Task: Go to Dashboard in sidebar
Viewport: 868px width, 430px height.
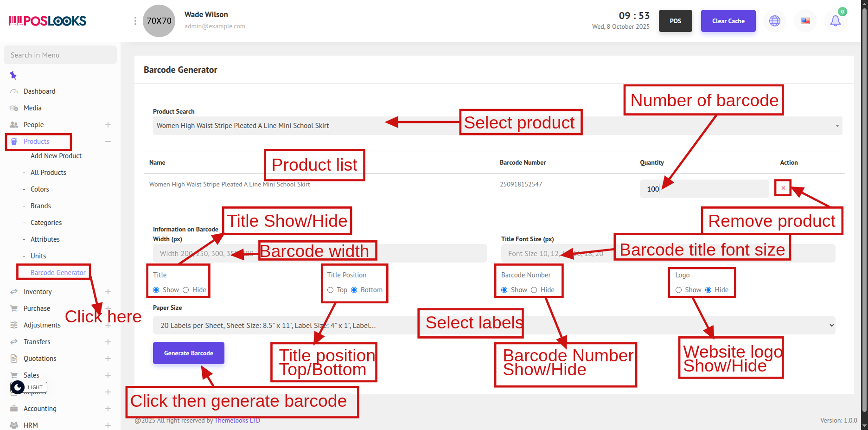Action: (39, 91)
